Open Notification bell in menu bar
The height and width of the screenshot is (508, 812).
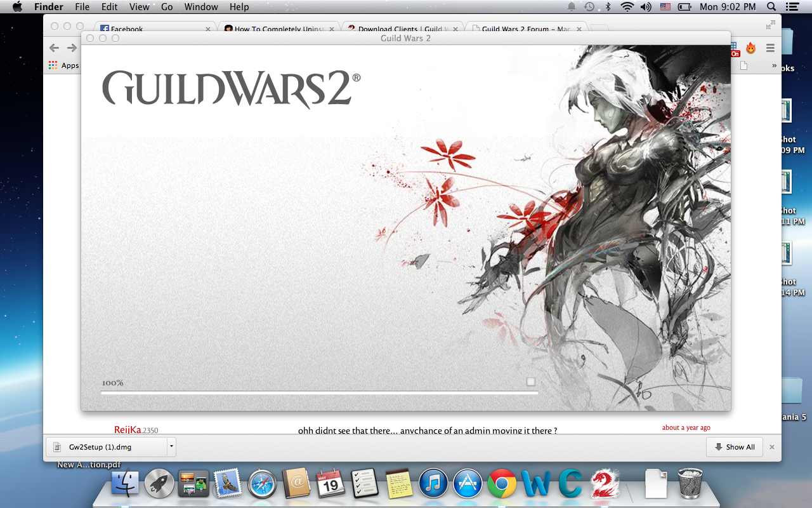(572, 7)
